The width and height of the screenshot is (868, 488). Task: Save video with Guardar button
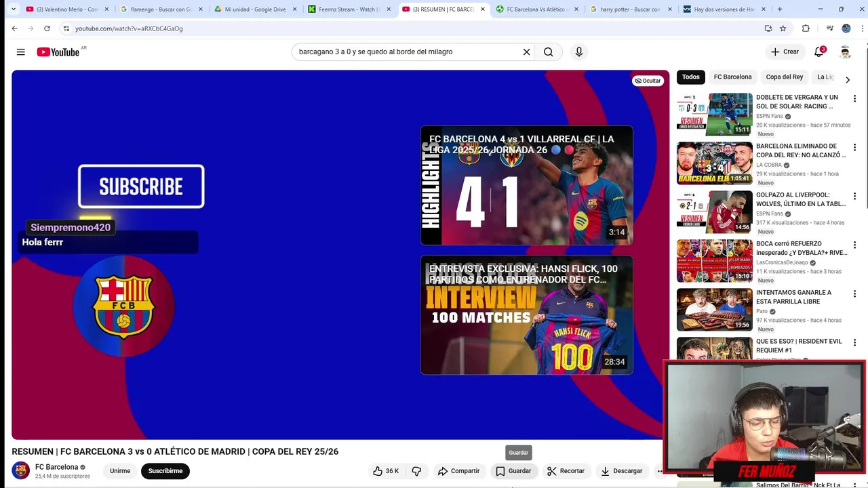pos(513,471)
